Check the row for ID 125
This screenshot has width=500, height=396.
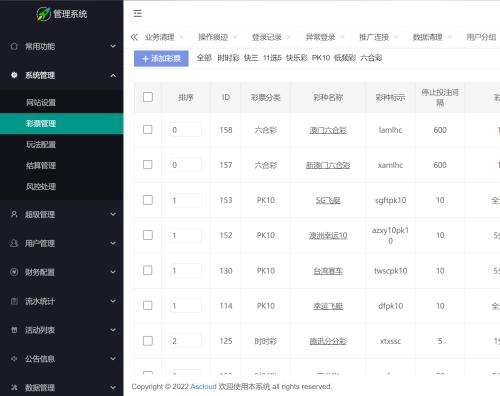[x=148, y=341]
